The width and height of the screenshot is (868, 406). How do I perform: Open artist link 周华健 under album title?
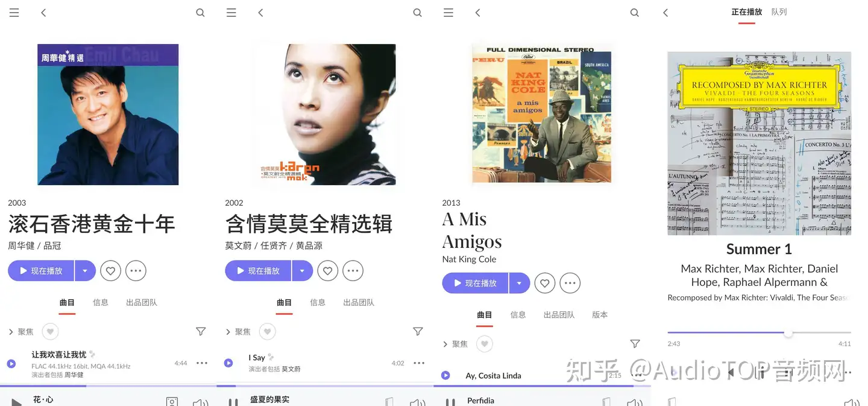coord(20,246)
